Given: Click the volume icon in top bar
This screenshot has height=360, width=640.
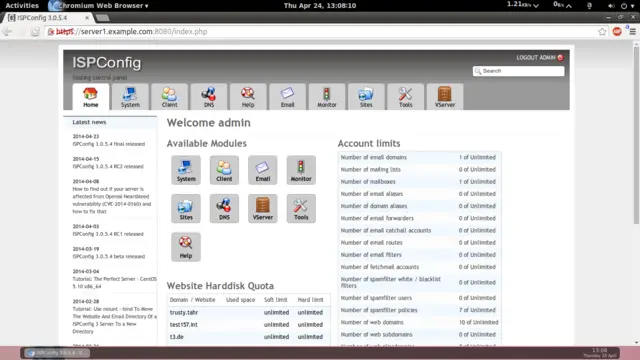Looking at the screenshot, I should (x=611, y=6).
